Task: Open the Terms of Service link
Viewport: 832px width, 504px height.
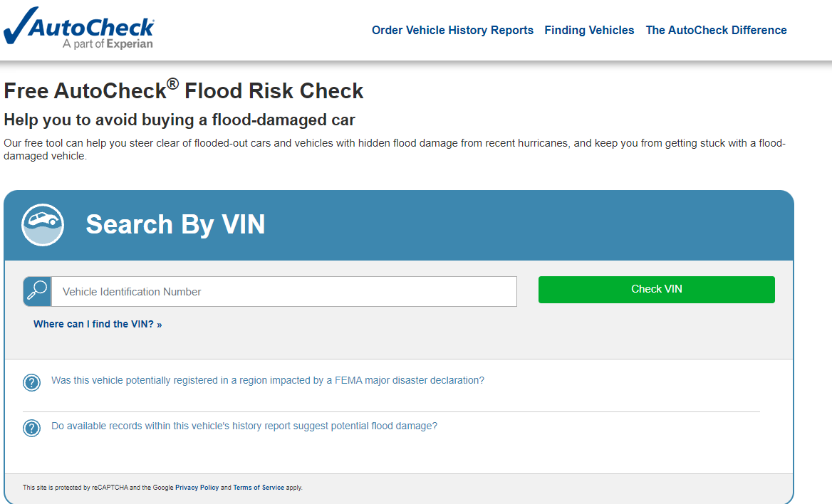Action: pyautogui.click(x=259, y=488)
